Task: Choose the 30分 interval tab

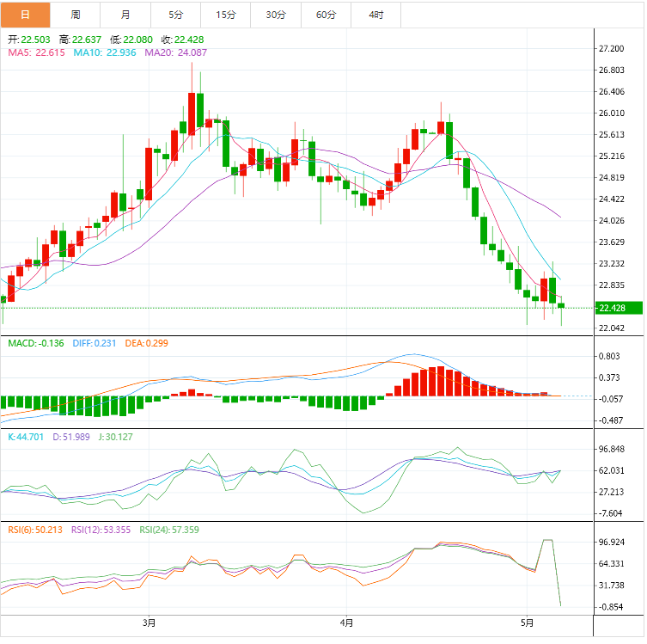Action: (276, 15)
